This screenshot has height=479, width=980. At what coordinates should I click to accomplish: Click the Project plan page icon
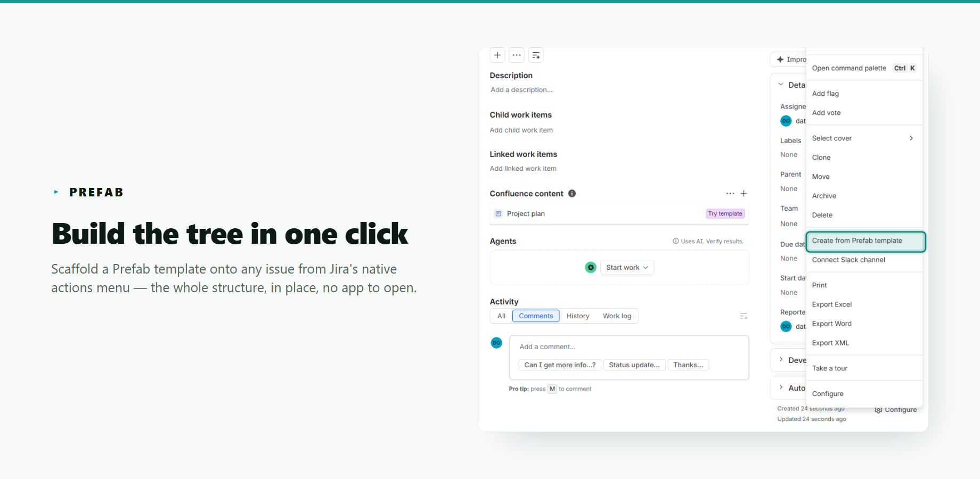(499, 214)
